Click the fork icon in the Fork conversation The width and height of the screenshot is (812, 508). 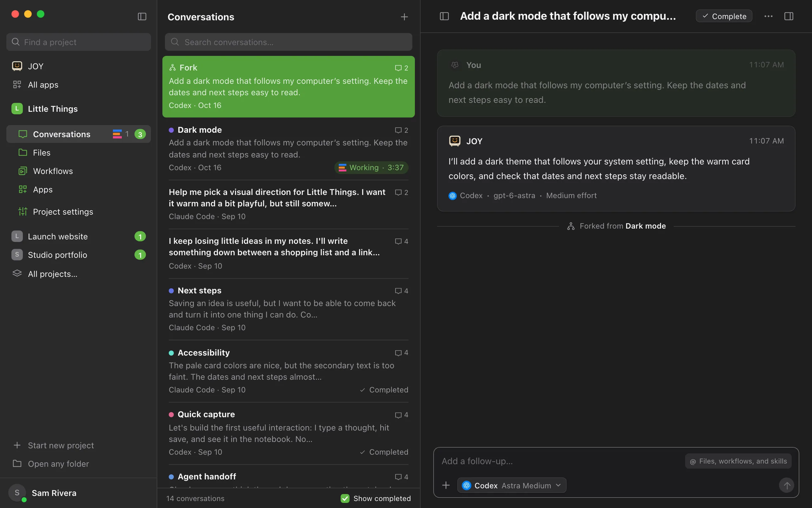(173, 68)
